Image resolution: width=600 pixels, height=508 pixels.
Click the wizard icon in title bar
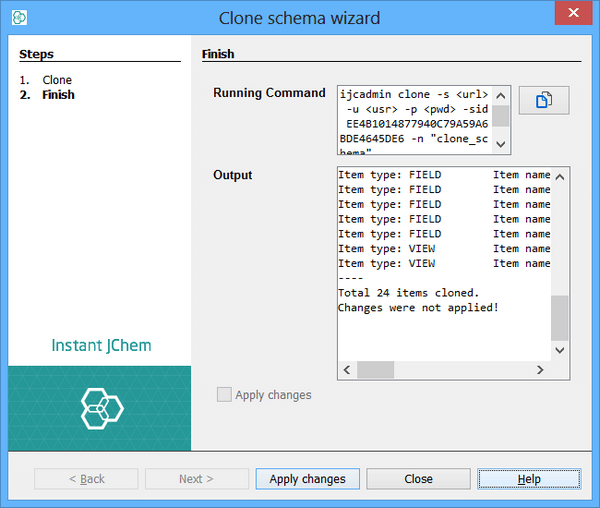(x=19, y=17)
